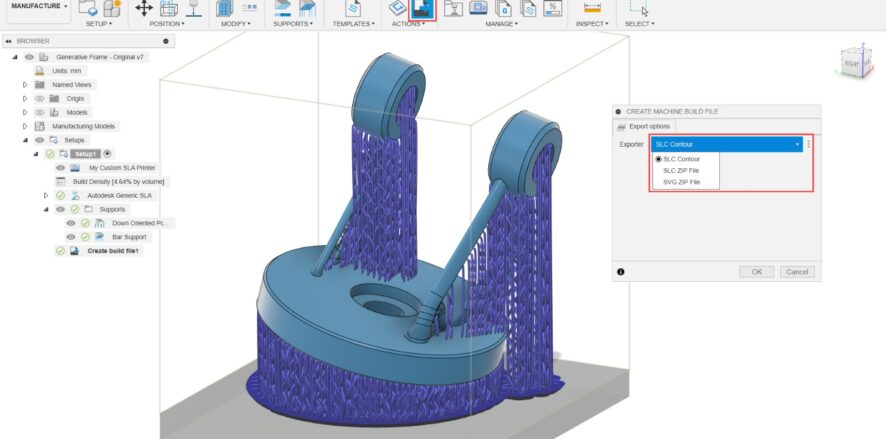Open the POSITION menu
Viewport: 886px width, 439px height.
click(x=167, y=24)
